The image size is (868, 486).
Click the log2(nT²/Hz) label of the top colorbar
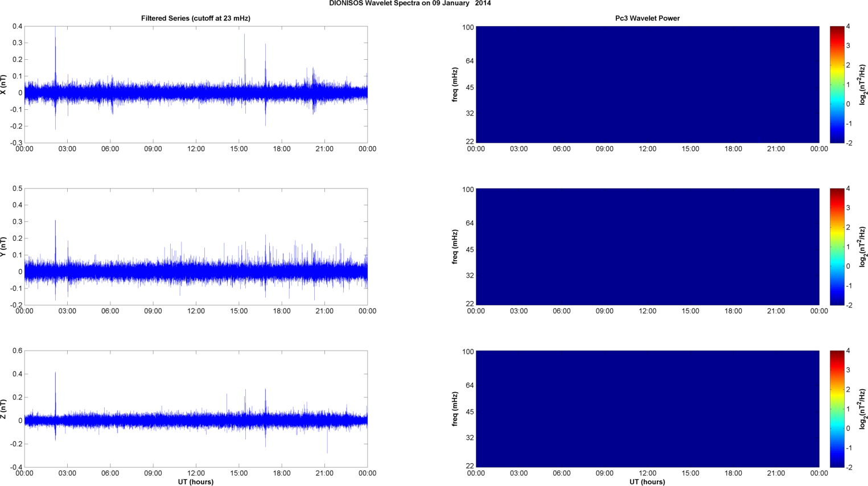863,85
